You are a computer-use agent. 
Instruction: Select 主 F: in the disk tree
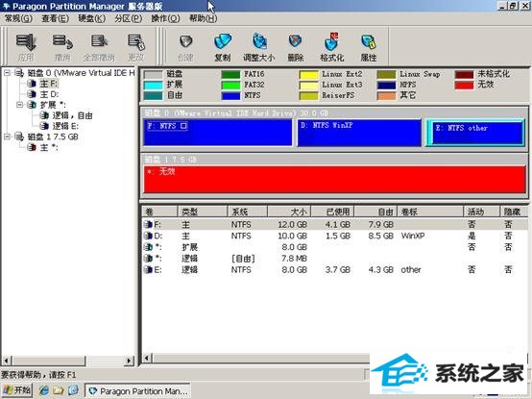point(49,84)
